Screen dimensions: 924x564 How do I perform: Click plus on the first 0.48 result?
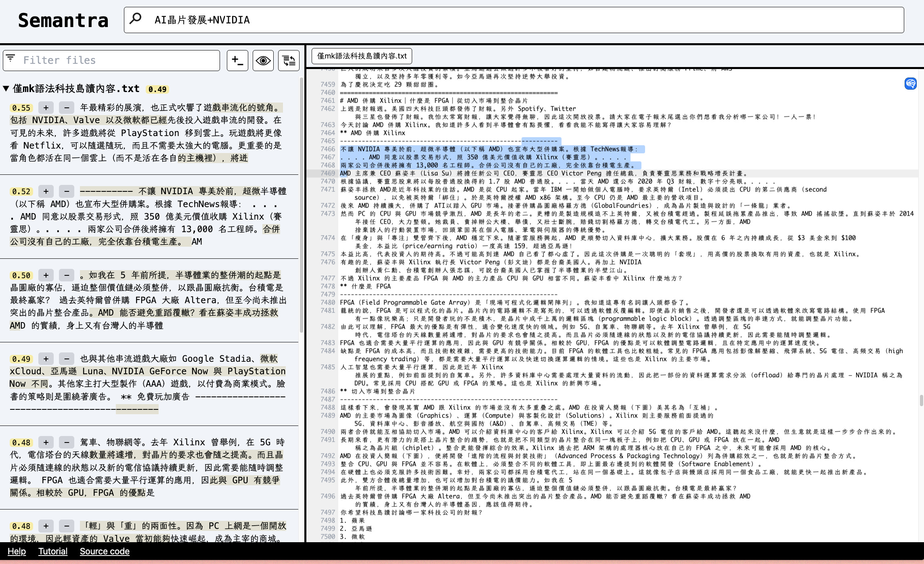[46, 442]
